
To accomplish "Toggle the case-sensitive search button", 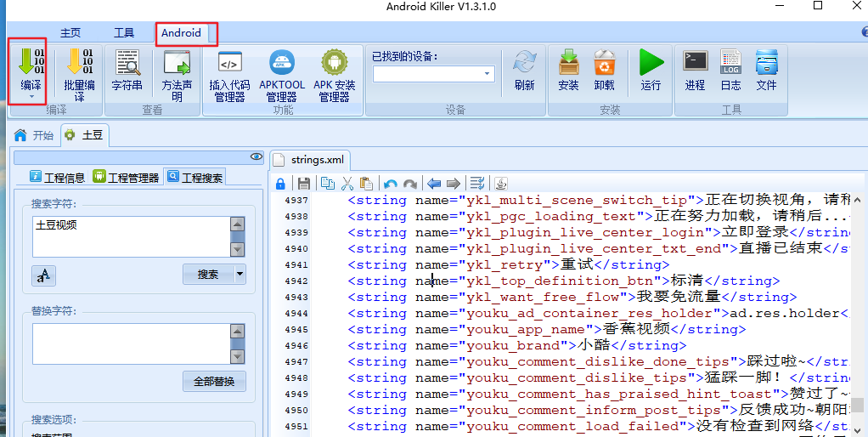I will [x=43, y=275].
